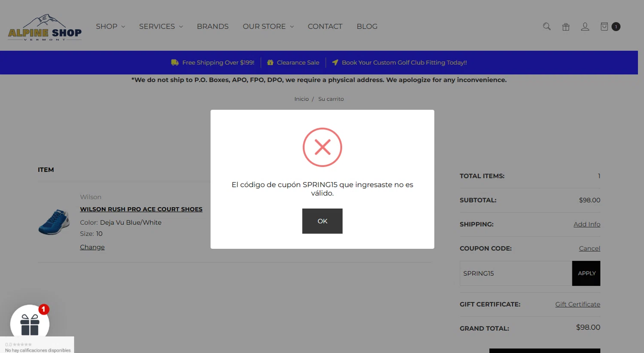This screenshot has width=644, height=353.
Task: Go to the CONTACT page
Action: pos(325,27)
